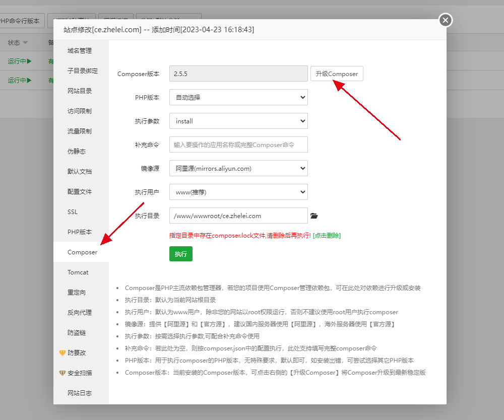Choose a mirror in 镜像源 dropdown
Image resolution: width=504 pixels, height=420 pixels.
coord(238,168)
